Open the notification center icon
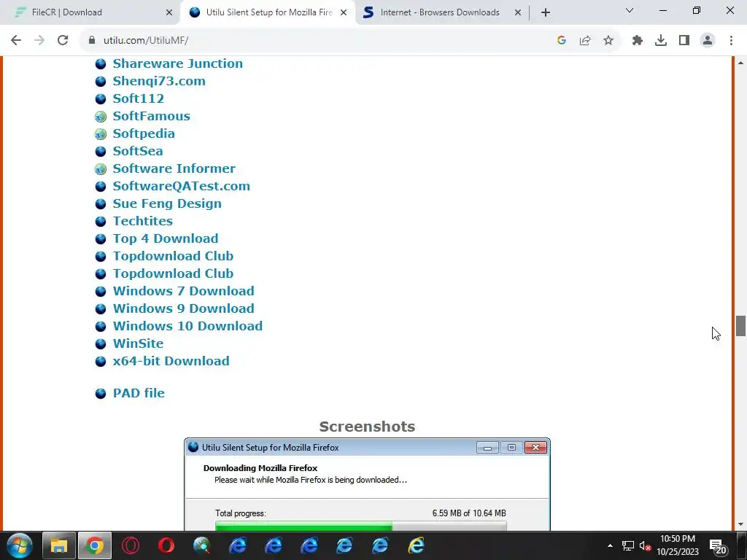Image resolution: width=747 pixels, height=560 pixels. [718, 547]
